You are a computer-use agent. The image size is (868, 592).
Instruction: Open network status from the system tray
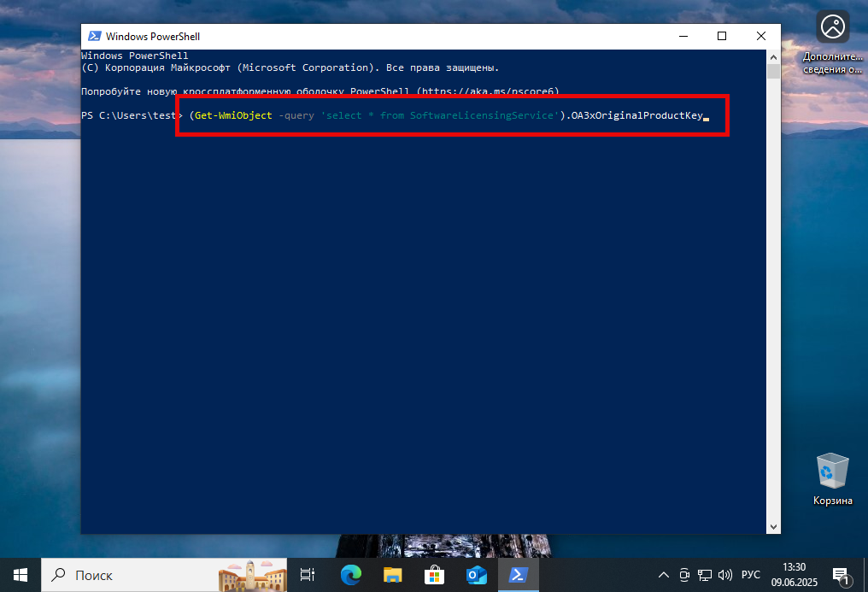tap(704, 575)
